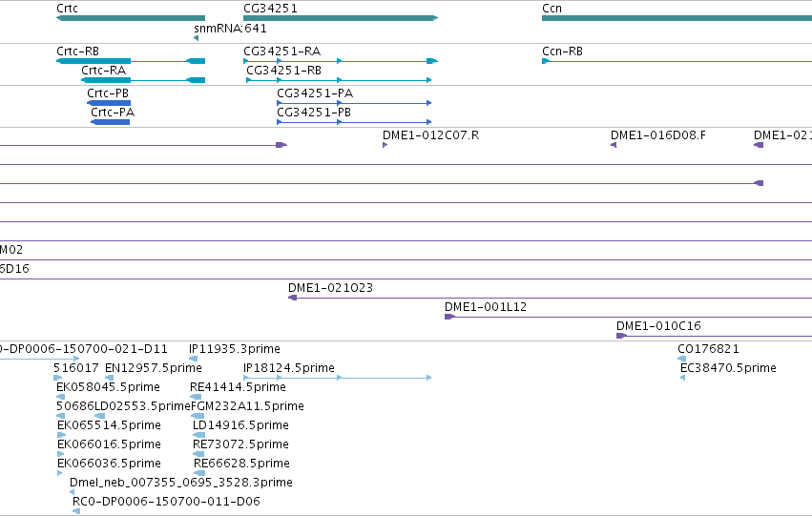Select the RE66628.5prime EST
Image resolution: width=812 pixels, height=516 pixels.
(199, 473)
